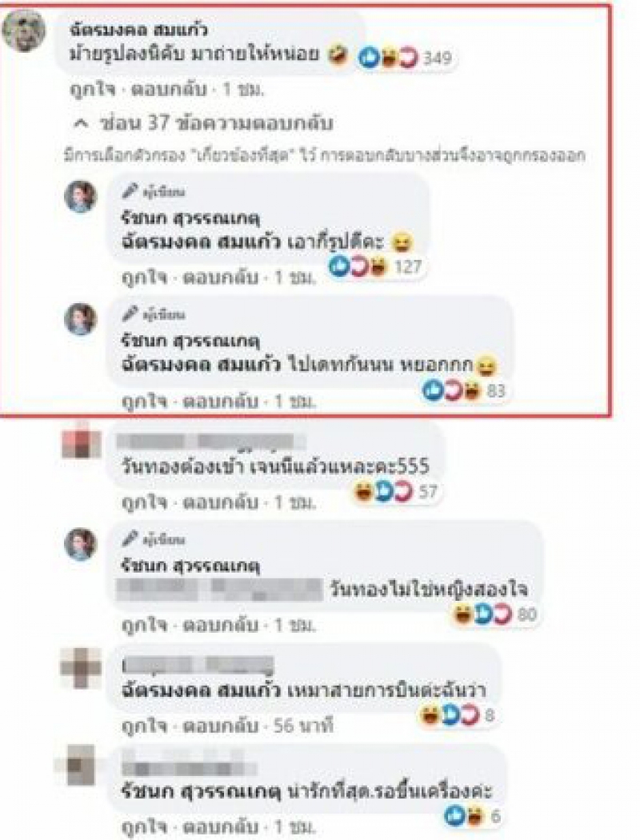This screenshot has height=840, width=640.
Task: Click ฉัตรมงคล สมแก้ว mention in second reply
Action: tap(202, 366)
